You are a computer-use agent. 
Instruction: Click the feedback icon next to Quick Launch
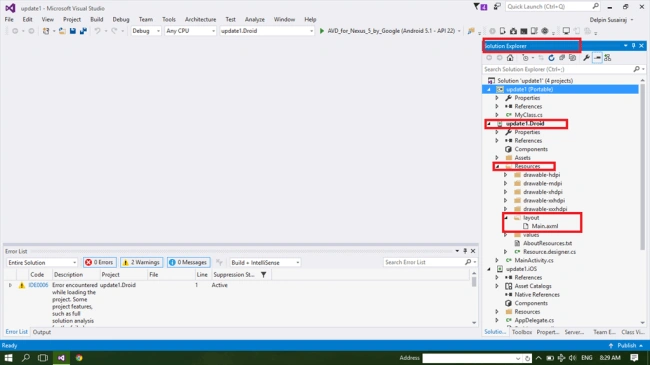pyautogui.click(x=497, y=7)
